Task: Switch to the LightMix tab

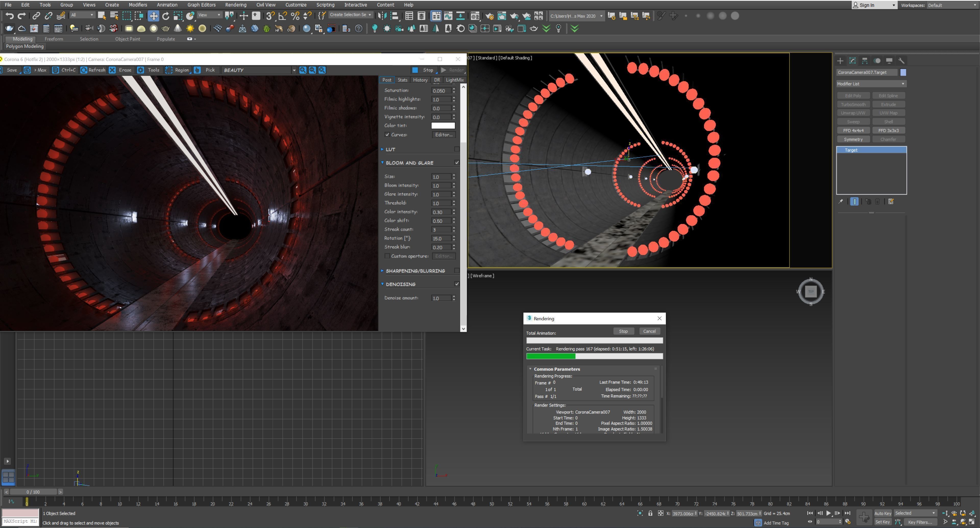Action: click(455, 80)
